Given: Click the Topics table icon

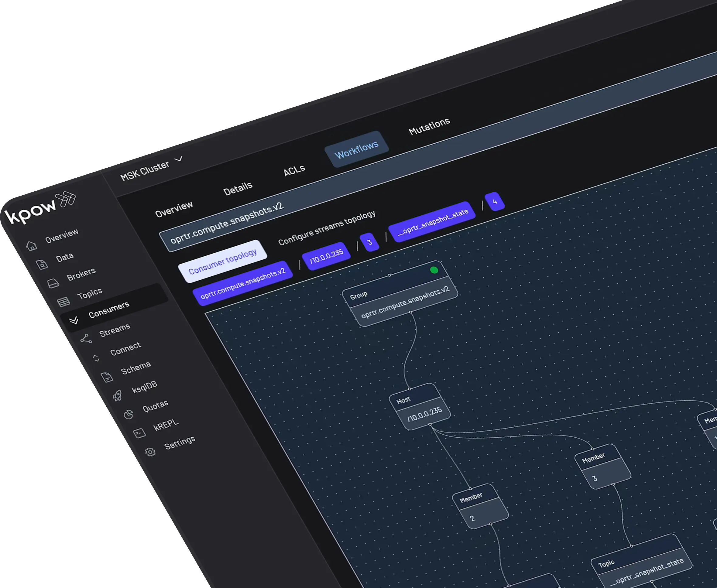Looking at the screenshot, I should pos(63,302).
